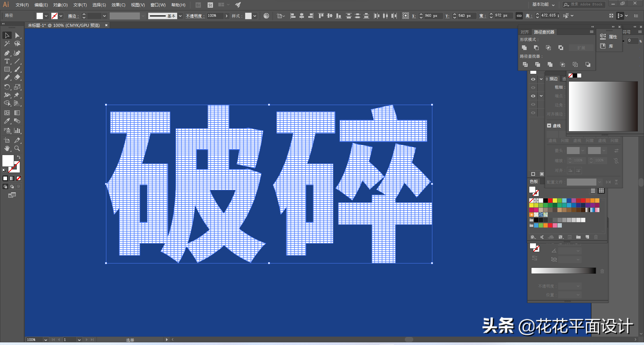Image resolution: width=644 pixels, height=345 pixels.
Task: Choose the Mesh tool
Action: (x=7, y=113)
